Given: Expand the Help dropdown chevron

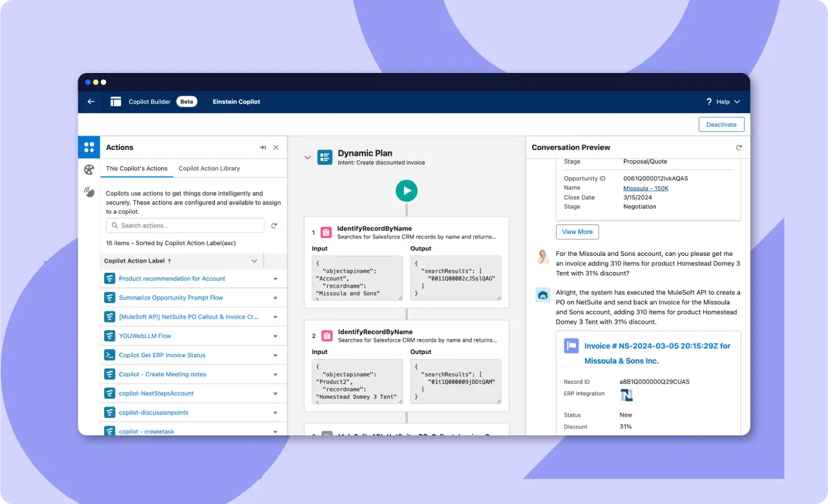Looking at the screenshot, I should (x=738, y=101).
